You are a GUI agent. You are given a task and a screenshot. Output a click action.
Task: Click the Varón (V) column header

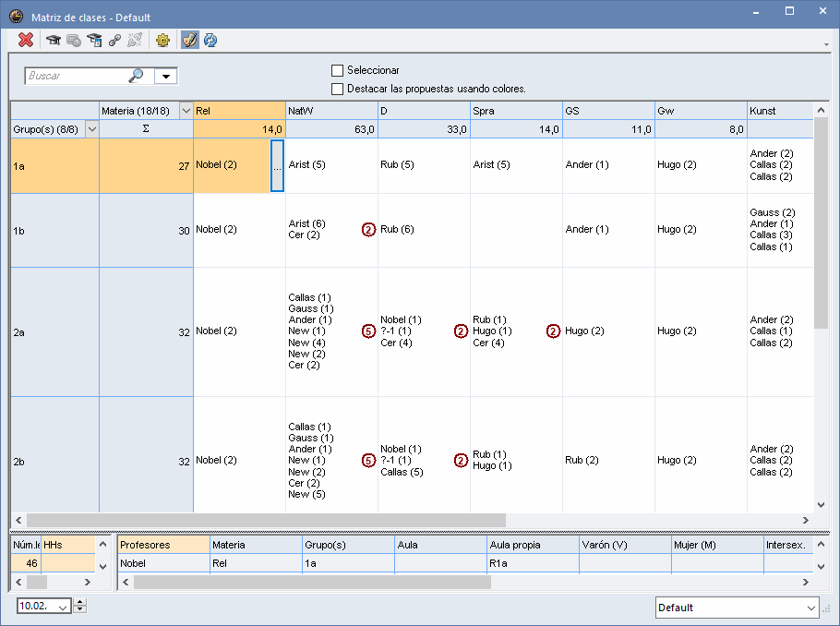625,545
